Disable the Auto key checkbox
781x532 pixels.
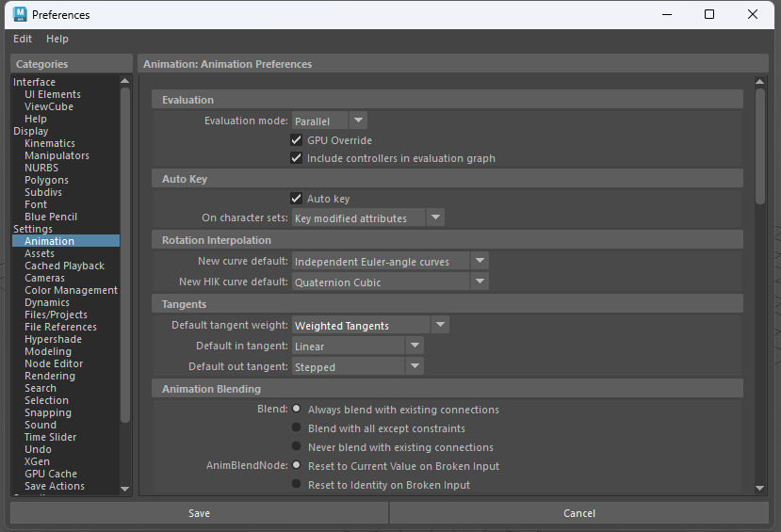coord(297,199)
